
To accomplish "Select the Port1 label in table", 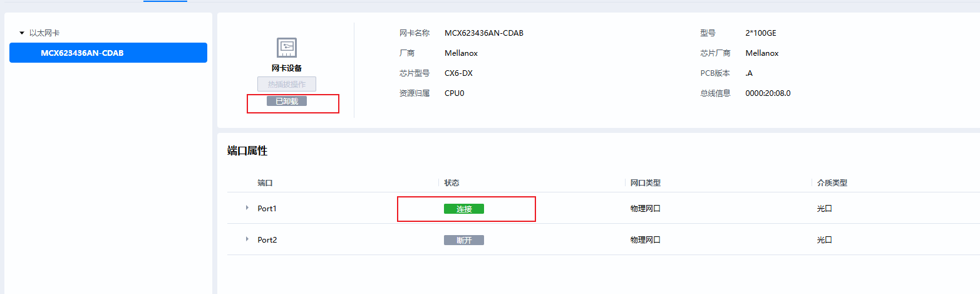I will point(267,208).
